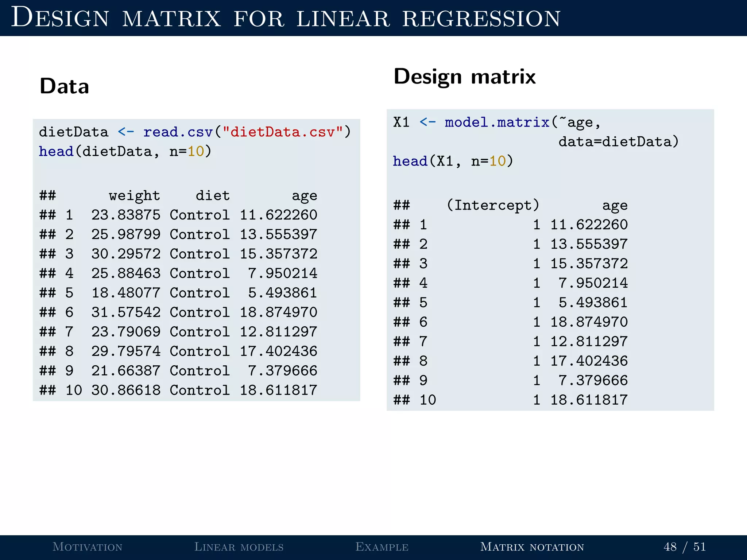The image size is (747, 560).
Task: Click the Data heading
Action: point(65,86)
